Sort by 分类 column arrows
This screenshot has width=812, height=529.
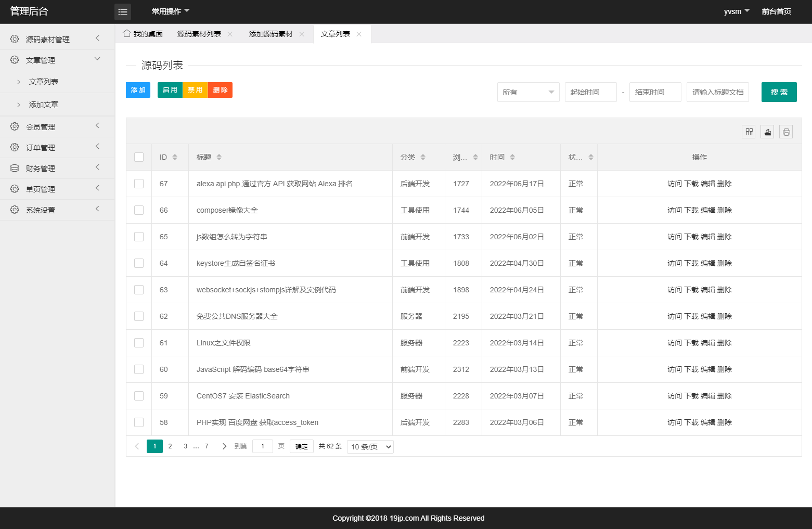[x=423, y=157]
